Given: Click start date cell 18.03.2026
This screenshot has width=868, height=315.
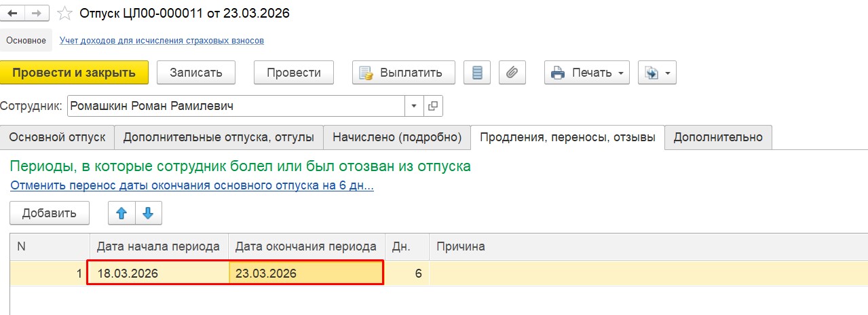Looking at the screenshot, I should pos(159,274).
